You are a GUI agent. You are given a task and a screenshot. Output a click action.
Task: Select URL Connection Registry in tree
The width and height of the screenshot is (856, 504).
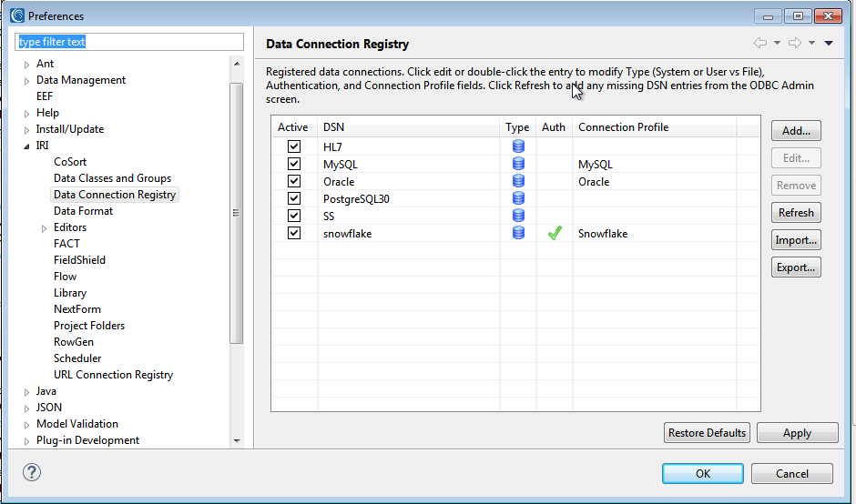113,375
